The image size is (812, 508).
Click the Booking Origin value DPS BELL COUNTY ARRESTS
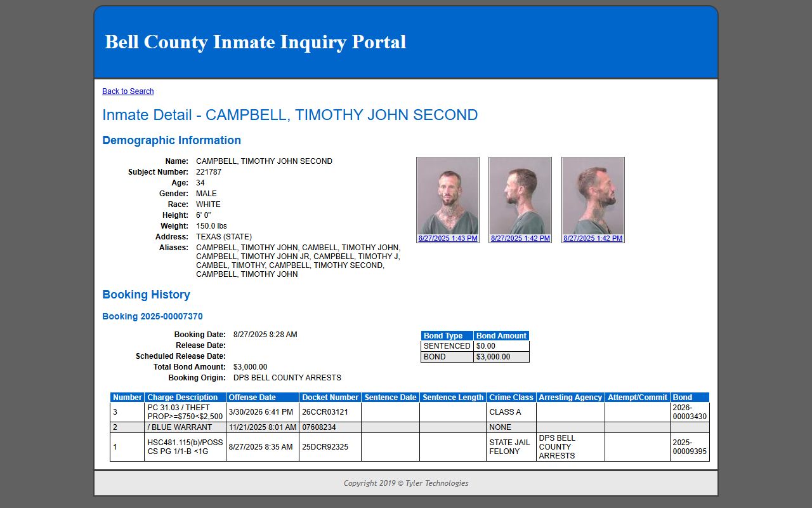point(287,378)
